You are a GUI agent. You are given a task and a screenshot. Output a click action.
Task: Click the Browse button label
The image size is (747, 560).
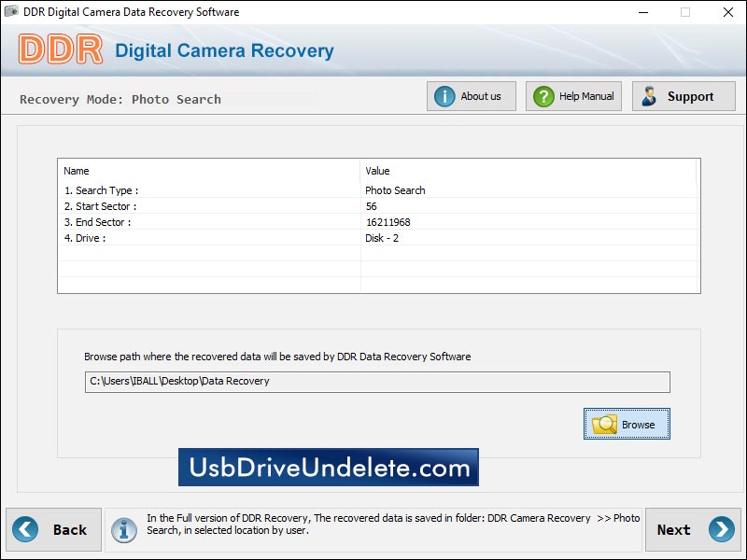pos(638,425)
